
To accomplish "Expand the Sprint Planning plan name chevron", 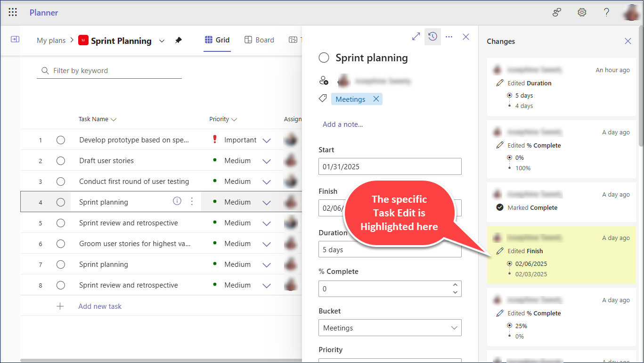I will (x=162, y=41).
